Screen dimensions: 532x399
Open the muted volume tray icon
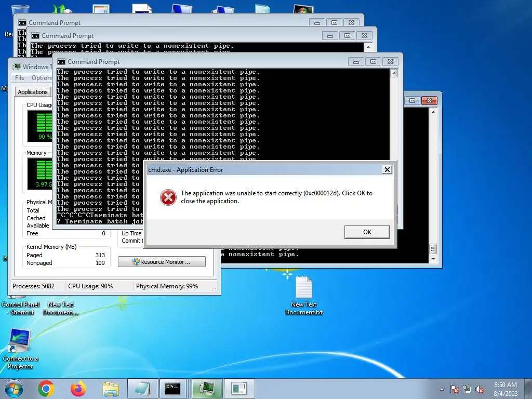(480, 390)
